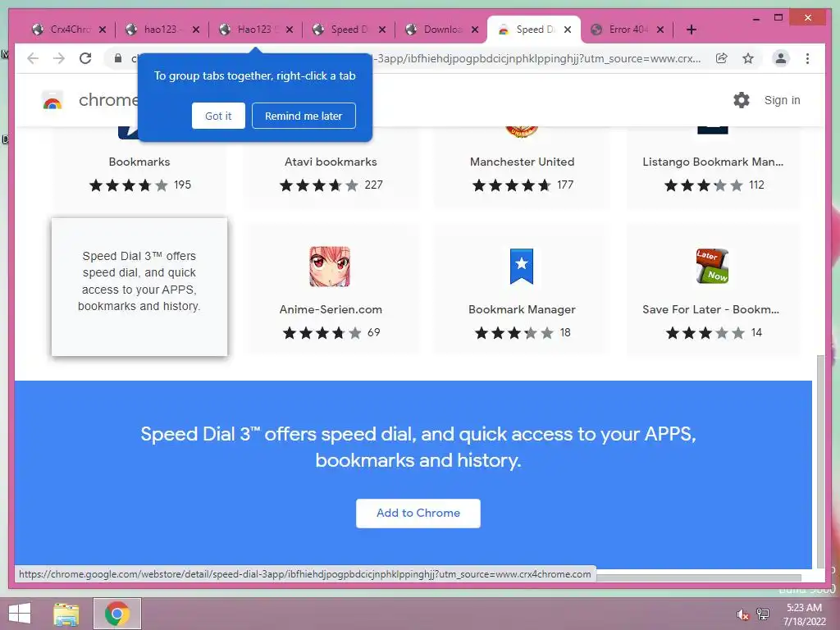Screen dimensions: 840x630
Task: Click the Sign in link
Action: 782,100
